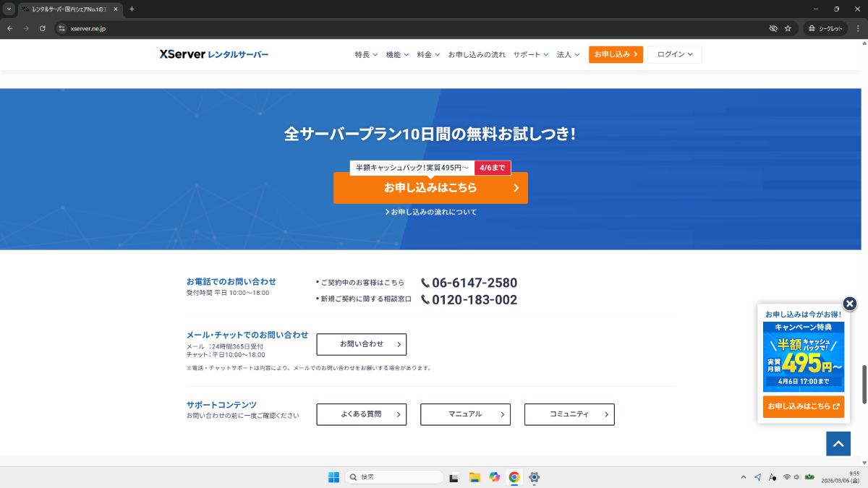Expand the サポート navigation menu
Viewport: 868px width, 488px height.
tap(531, 55)
